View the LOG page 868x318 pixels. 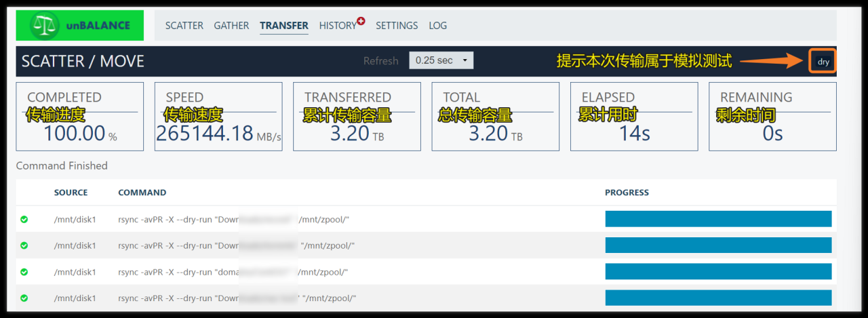click(437, 26)
